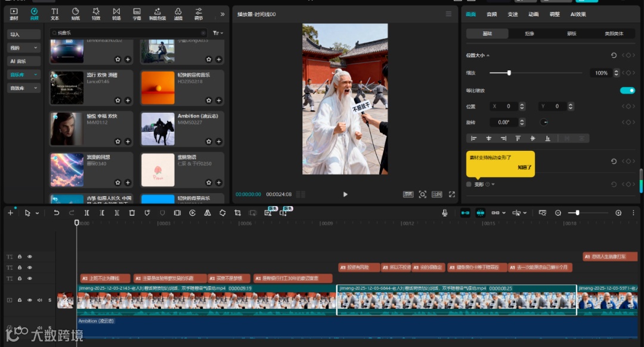This screenshot has width=644, height=347.
Task: Favorite the 蜜桃物语 track with star icon
Action: pyautogui.click(x=209, y=182)
